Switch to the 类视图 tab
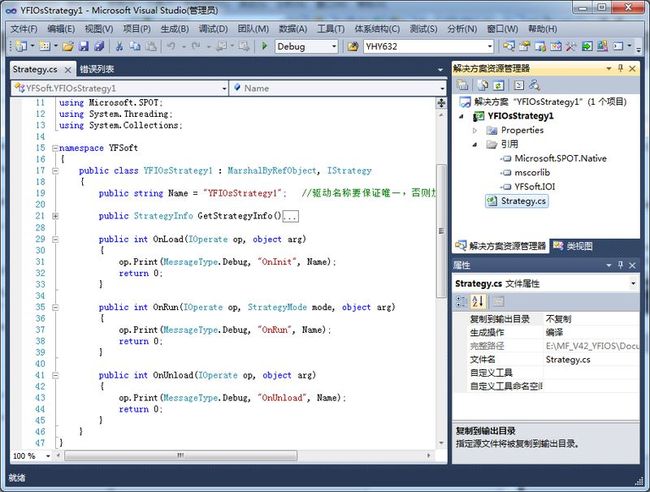650x492 pixels. [572, 246]
